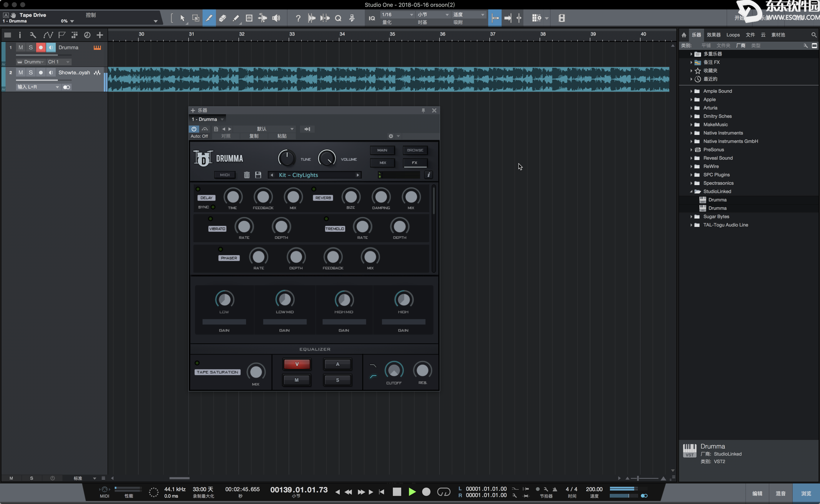Select the Paint tool in toolbar

(236, 18)
